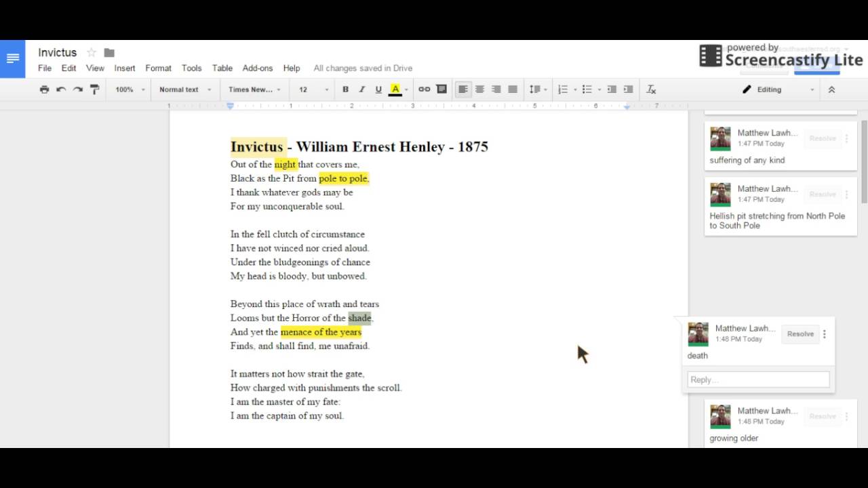Screen dimensions: 868x488
Task: Select the paint format tool
Action: click(94, 89)
